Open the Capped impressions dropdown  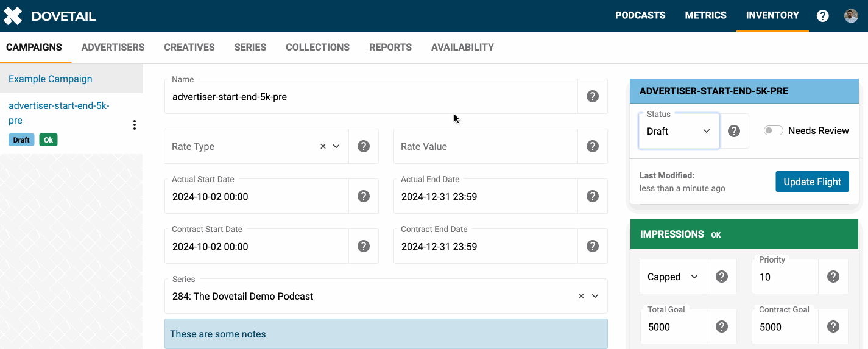[672, 277]
